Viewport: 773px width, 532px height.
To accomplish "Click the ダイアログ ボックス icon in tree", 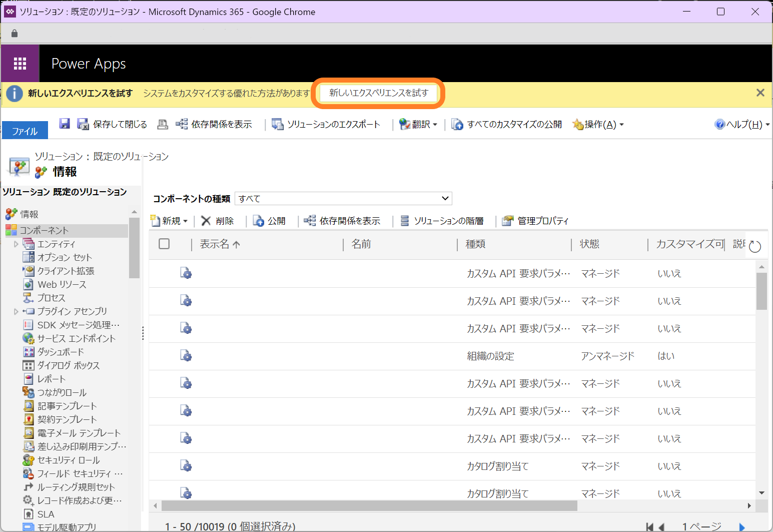I will 29,365.
